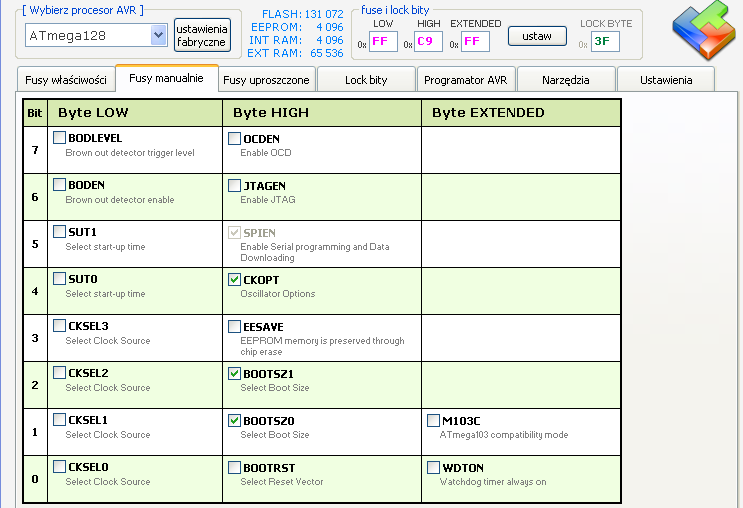The height and width of the screenshot is (508, 743).
Task: Enable the M103C compatibility mode checkbox
Action: 434,420
